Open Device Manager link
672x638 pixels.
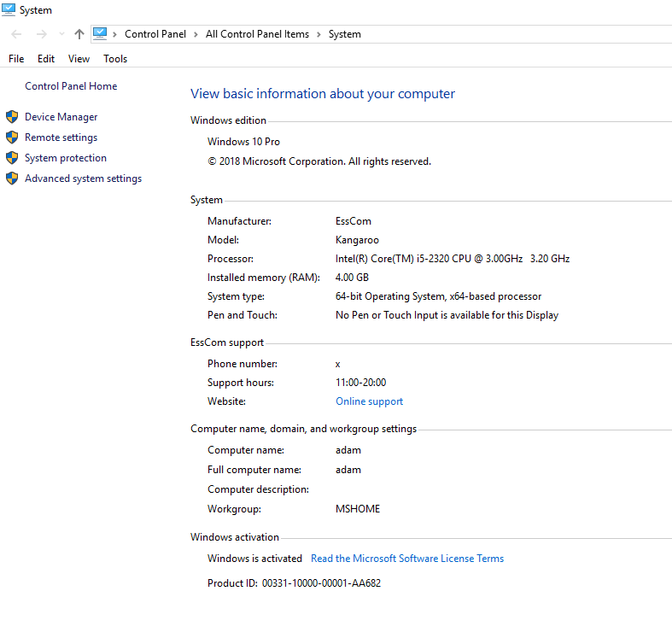click(61, 117)
